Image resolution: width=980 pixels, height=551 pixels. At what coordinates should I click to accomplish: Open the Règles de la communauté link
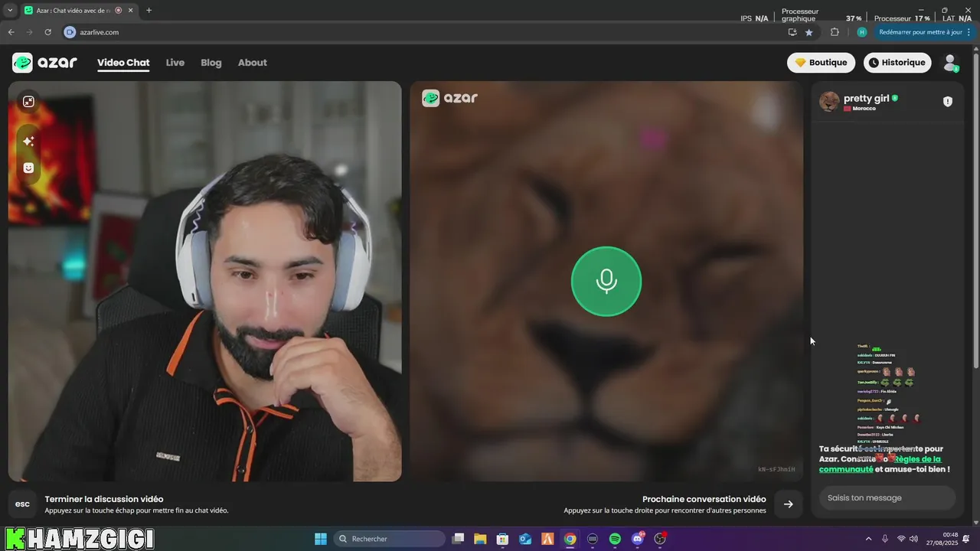880,465
